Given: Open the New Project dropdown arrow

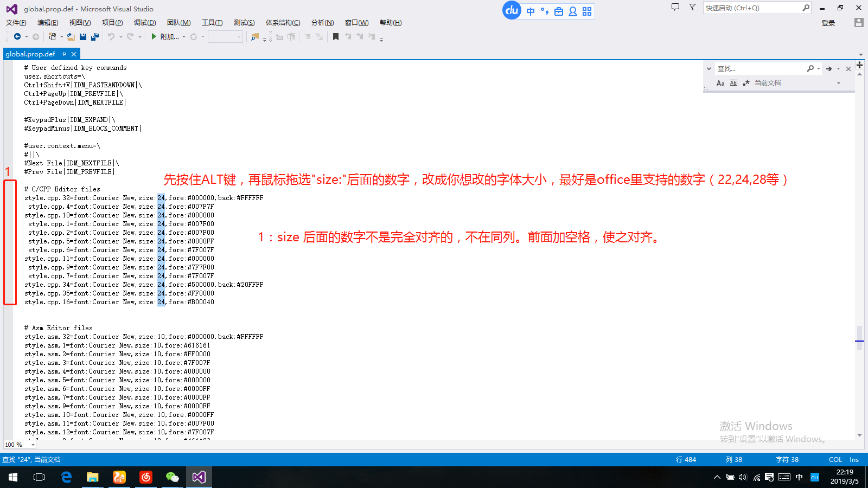Looking at the screenshot, I should pos(61,37).
